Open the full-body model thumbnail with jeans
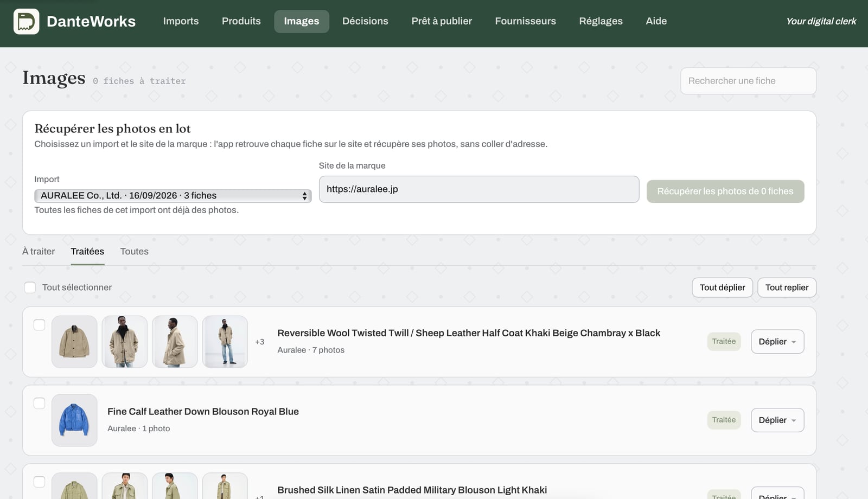Viewport: 868px width, 499px height. point(225,342)
